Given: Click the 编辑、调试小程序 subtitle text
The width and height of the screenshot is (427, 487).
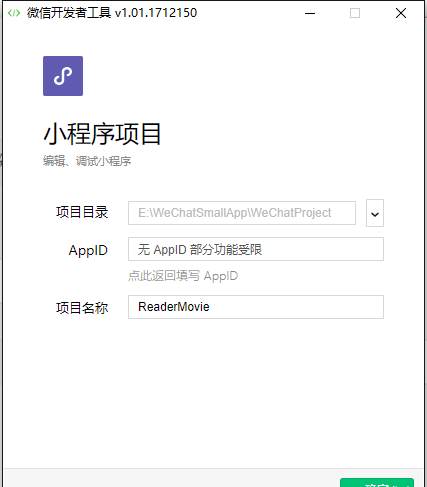Looking at the screenshot, I should 87,161.
